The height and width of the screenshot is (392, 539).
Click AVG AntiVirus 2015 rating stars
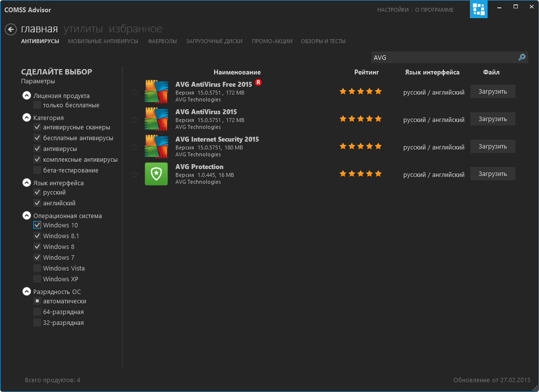(x=361, y=119)
